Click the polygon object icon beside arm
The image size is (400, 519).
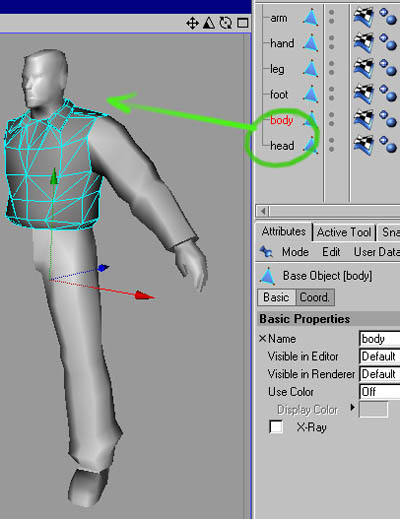(x=311, y=18)
